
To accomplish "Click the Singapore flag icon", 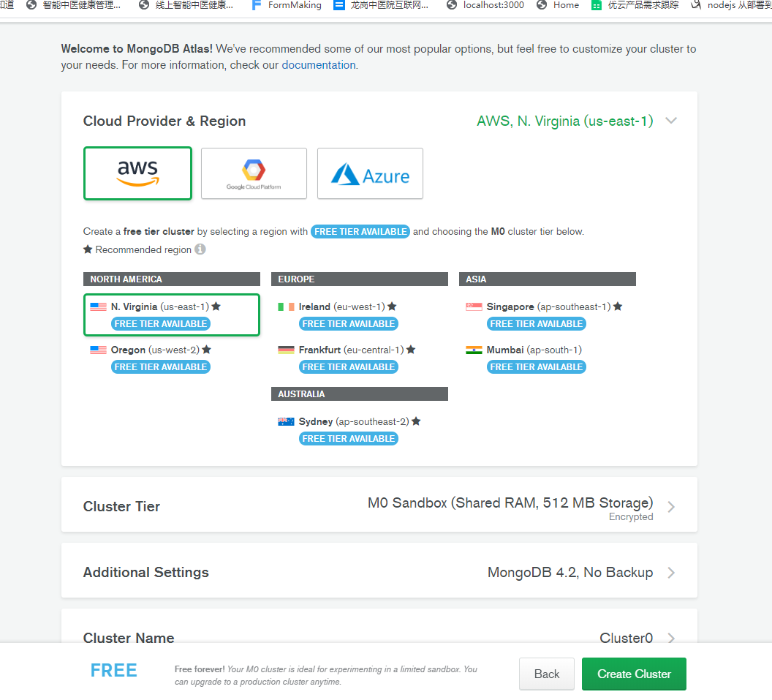I will [x=474, y=306].
